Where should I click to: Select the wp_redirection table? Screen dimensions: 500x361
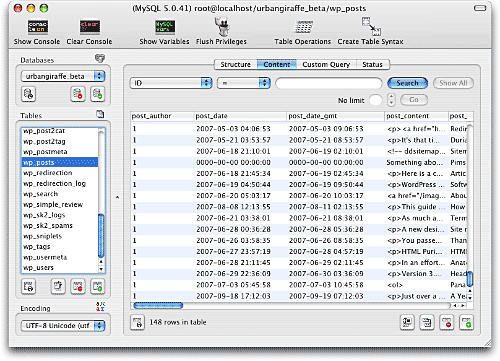60,173
